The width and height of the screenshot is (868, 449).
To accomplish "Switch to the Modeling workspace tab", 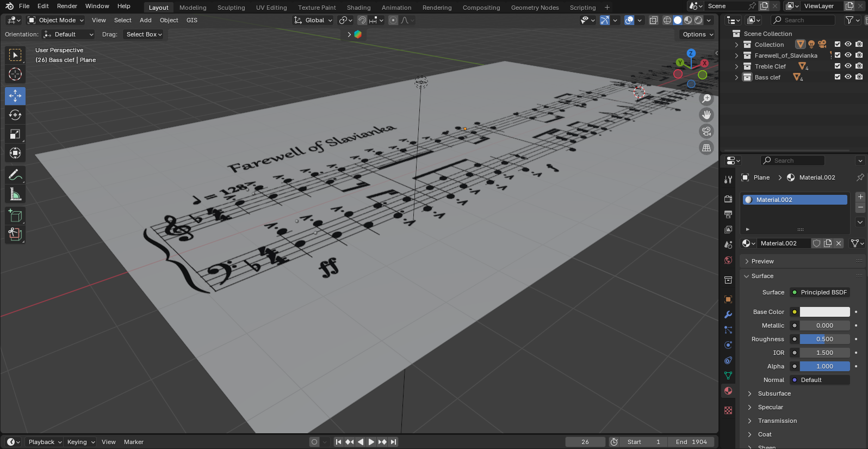I will coord(193,8).
